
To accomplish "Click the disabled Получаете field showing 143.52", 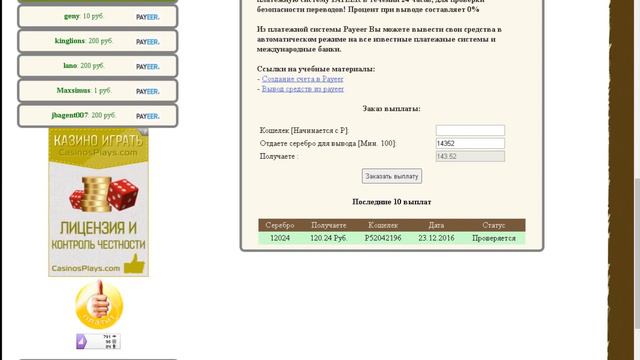I will [x=470, y=156].
